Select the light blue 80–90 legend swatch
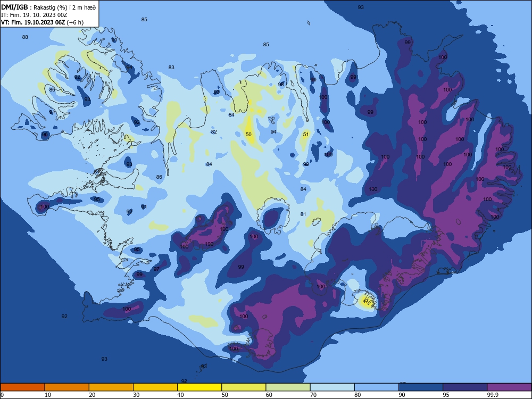 [377, 387]
